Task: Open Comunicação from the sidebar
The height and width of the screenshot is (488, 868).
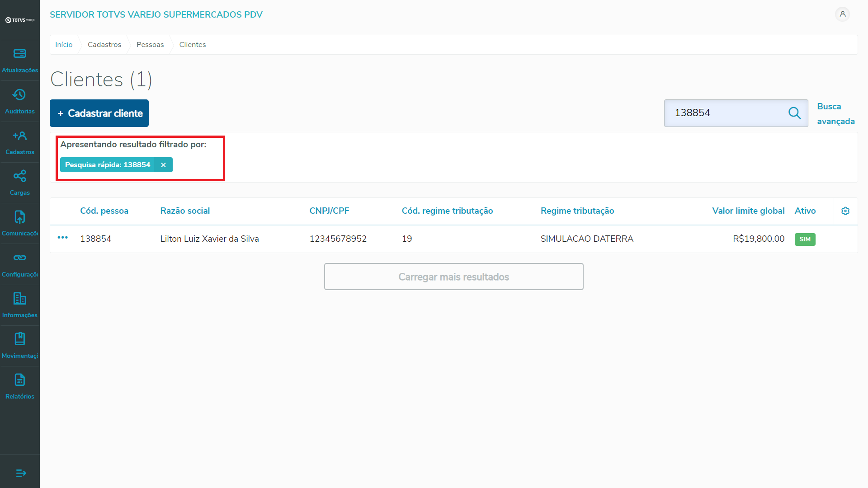Action: [x=19, y=223]
